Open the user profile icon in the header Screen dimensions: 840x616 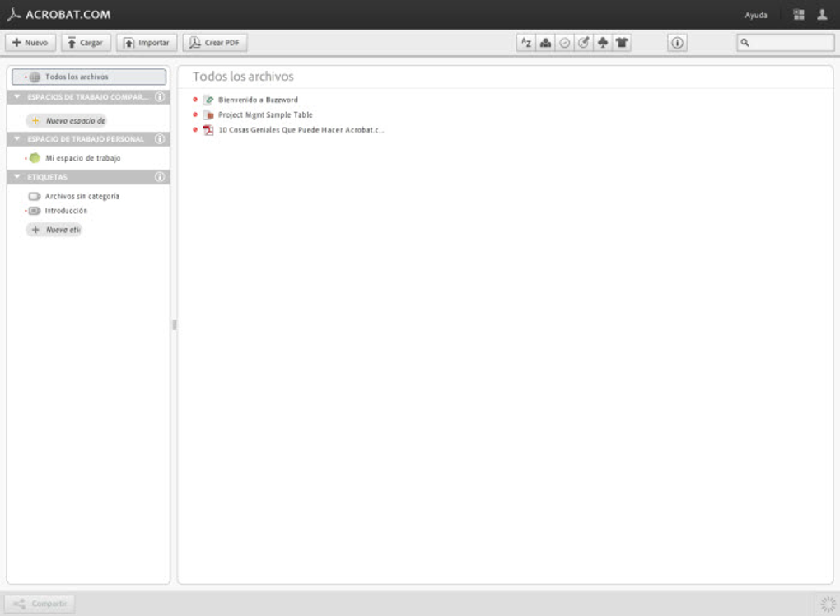pyautogui.click(x=823, y=14)
